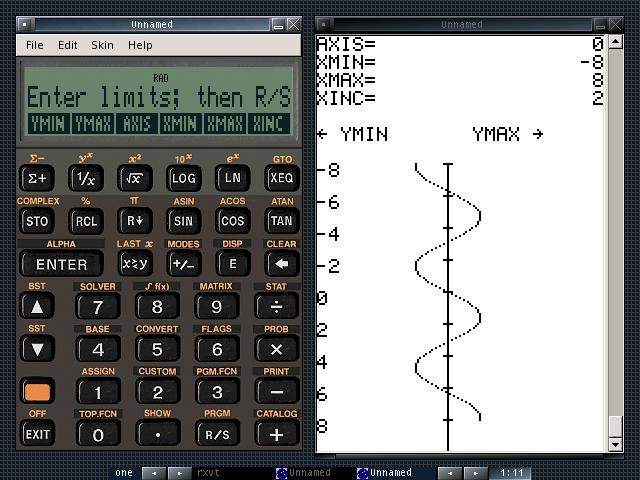The image size is (640, 480).
Task: Click the number 8 key
Action: [x=158, y=307]
